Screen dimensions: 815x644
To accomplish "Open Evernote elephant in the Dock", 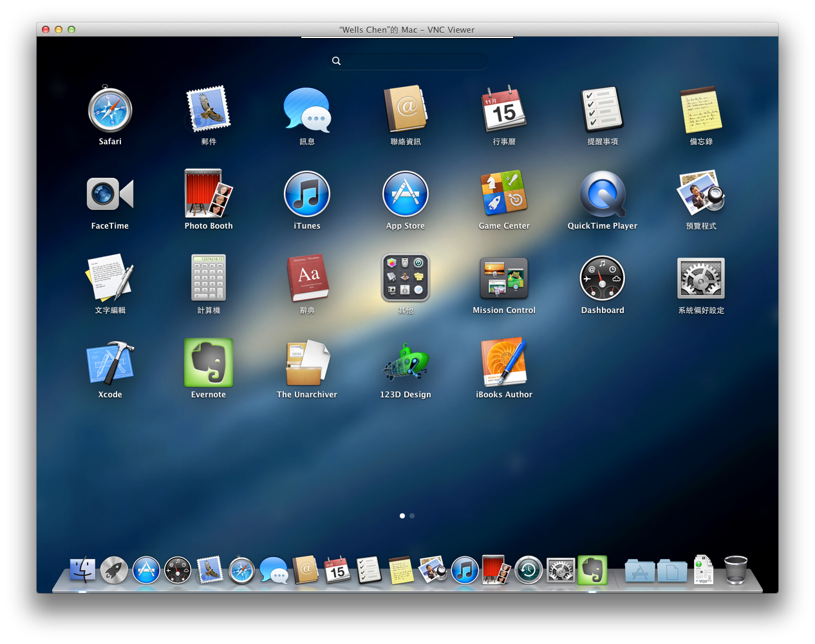I will (x=592, y=570).
